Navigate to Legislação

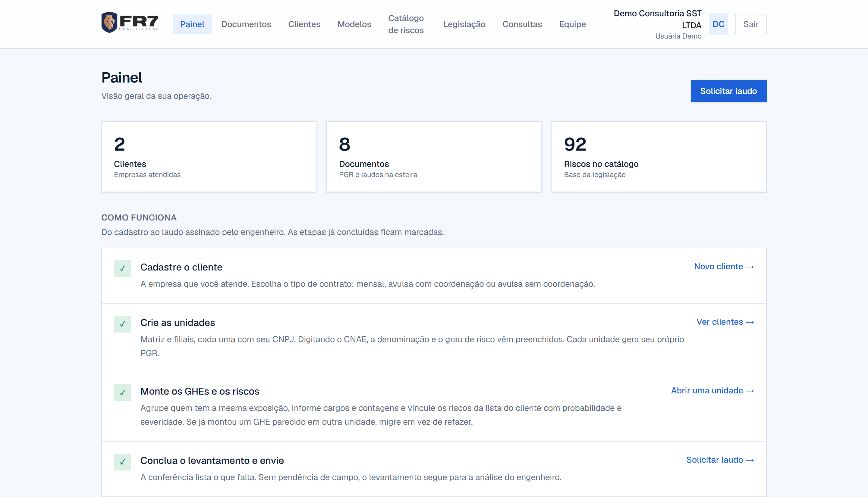pyautogui.click(x=464, y=24)
